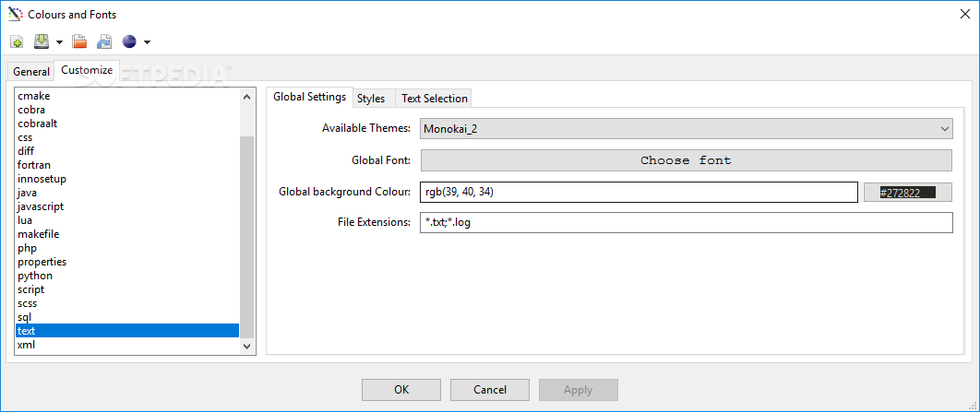Open the Global Settings tab
Viewport: 980px width, 412px height.
click(x=309, y=97)
